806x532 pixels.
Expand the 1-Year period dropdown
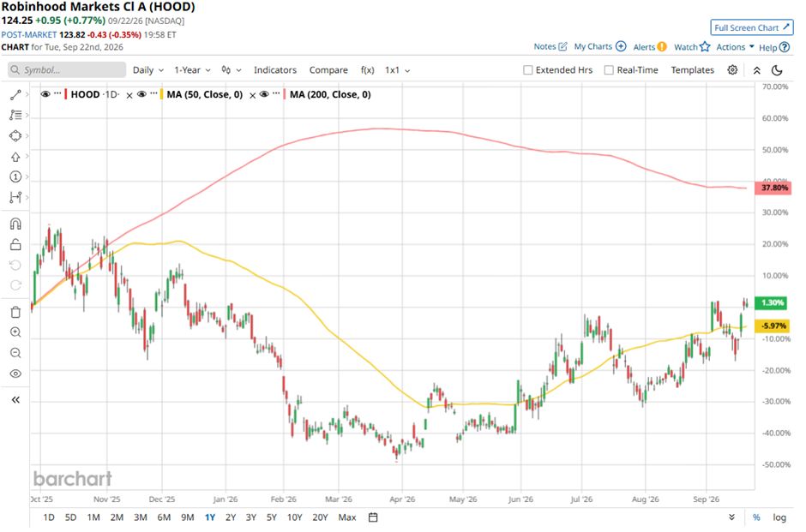pos(192,70)
